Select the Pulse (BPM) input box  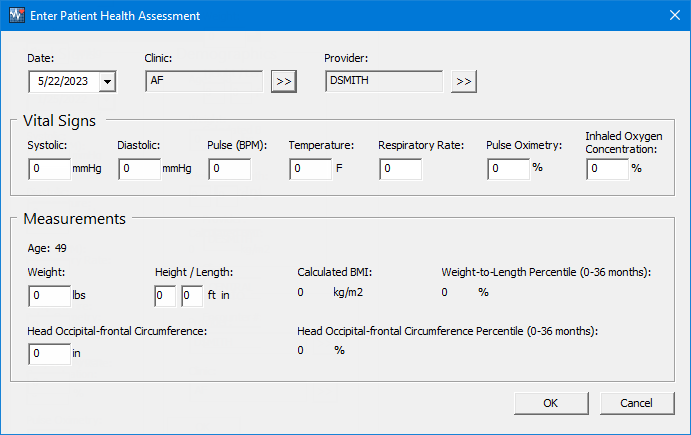click(230, 169)
